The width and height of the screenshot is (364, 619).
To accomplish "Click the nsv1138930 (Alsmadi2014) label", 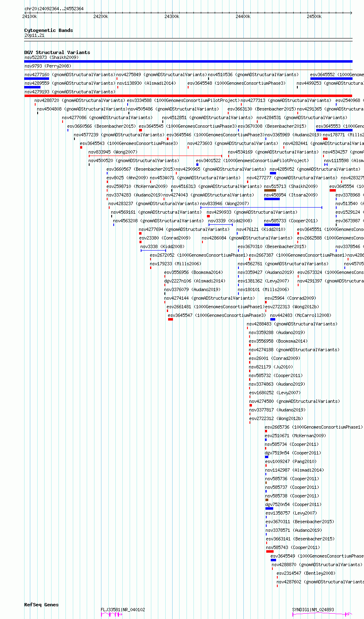I will pos(146,83).
